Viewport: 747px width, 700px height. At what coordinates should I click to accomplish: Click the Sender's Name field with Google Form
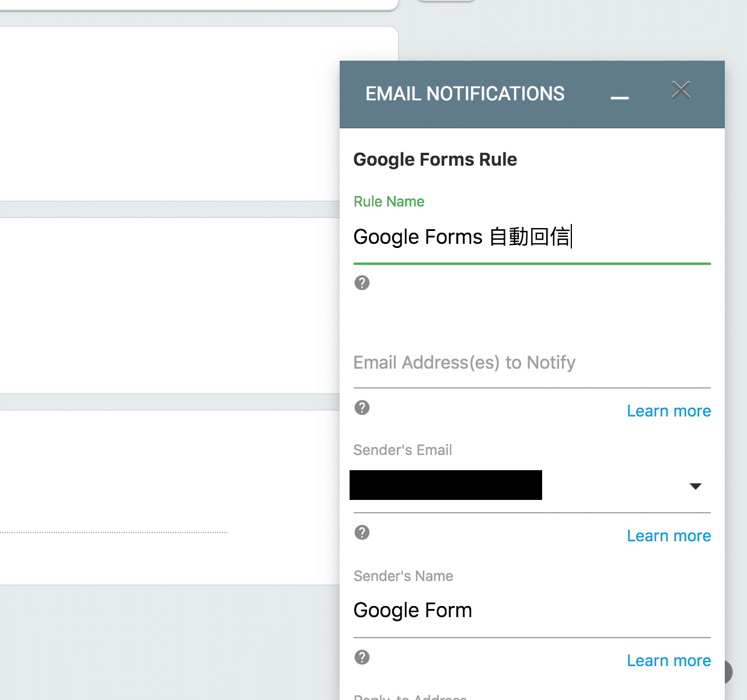[532, 611]
